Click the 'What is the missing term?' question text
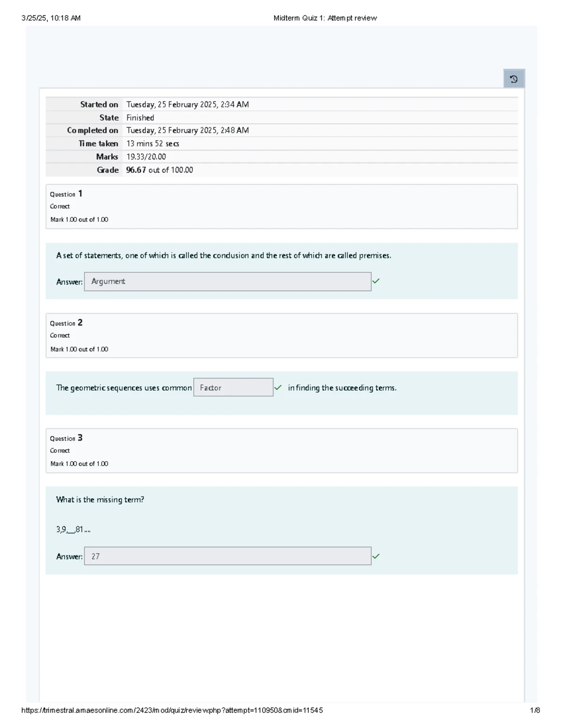Image resolution: width=563 pixels, height=728 pixels. pos(100,500)
